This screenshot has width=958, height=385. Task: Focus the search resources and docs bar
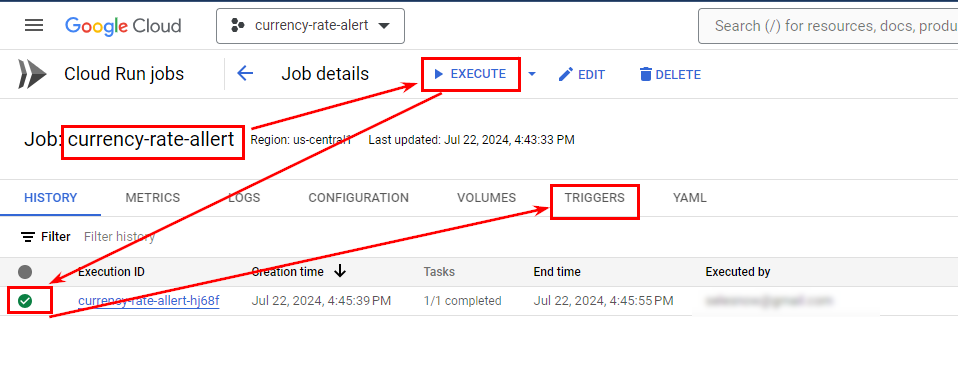pos(828,26)
